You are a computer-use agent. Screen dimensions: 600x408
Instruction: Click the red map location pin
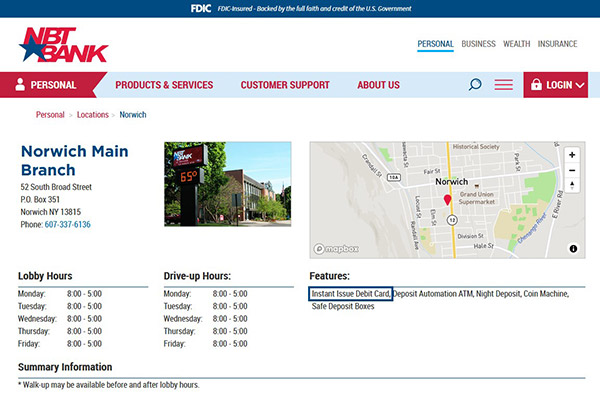pos(447,200)
